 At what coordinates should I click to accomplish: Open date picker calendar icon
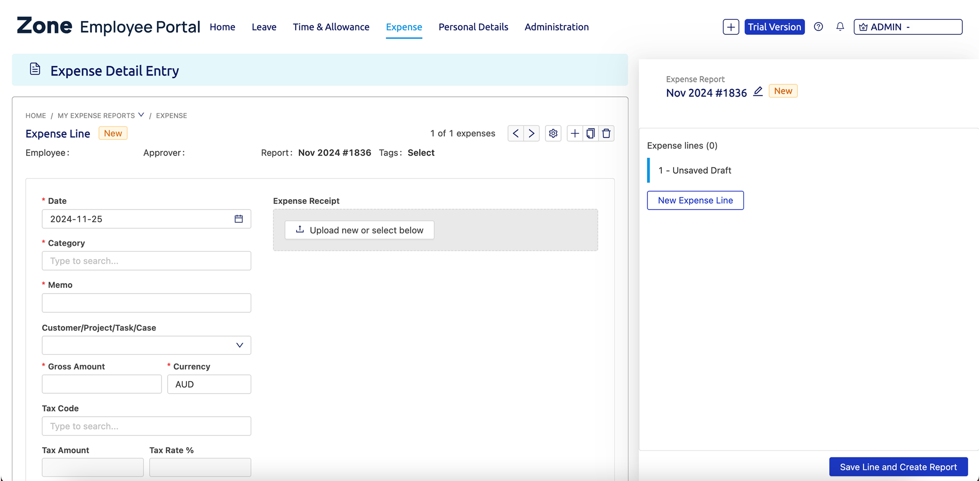[239, 219]
